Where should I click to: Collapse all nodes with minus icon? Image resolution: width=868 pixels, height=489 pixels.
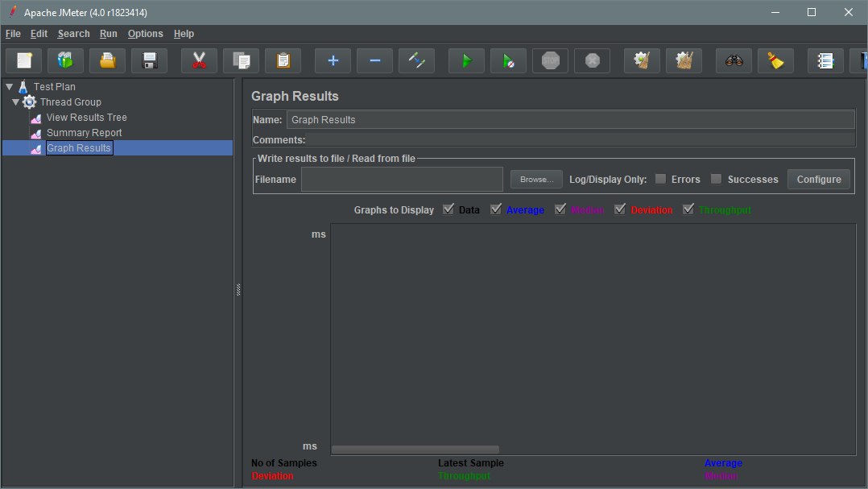pyautogui.click(x=374, y=60)
